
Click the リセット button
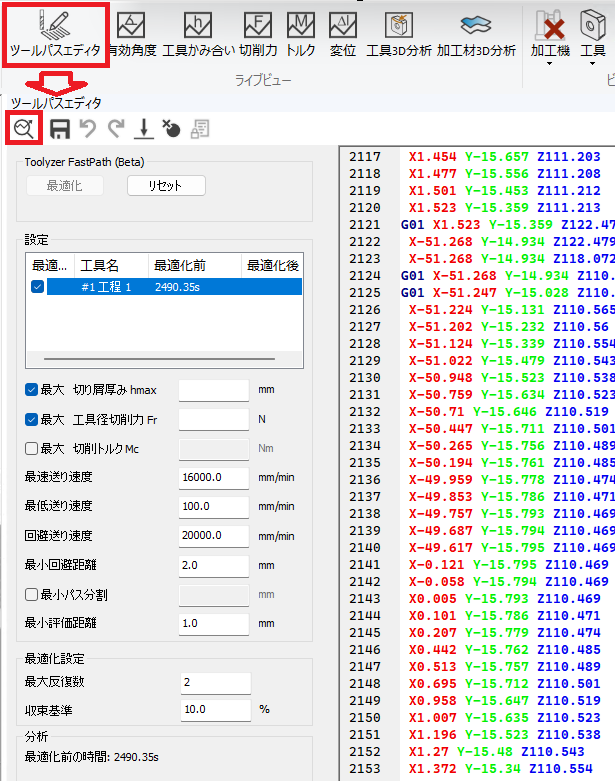pos(166,186)
